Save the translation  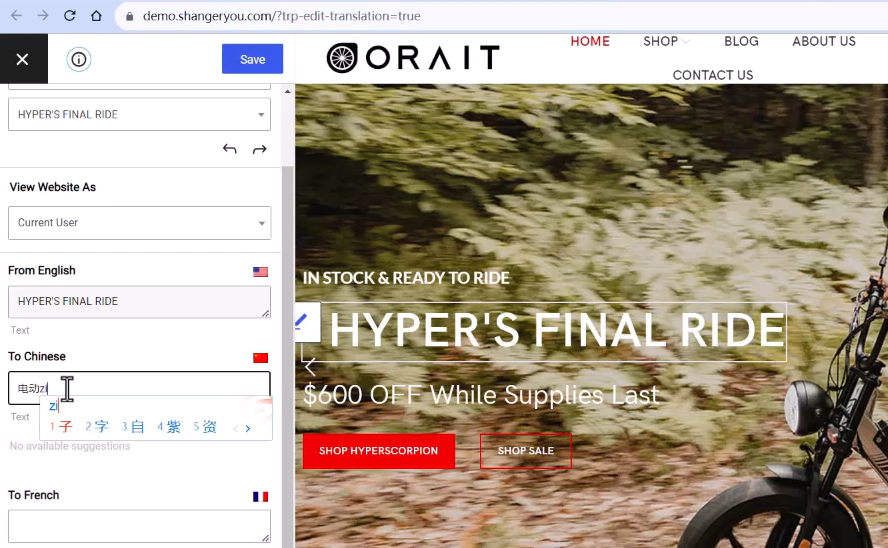(252, 59)
